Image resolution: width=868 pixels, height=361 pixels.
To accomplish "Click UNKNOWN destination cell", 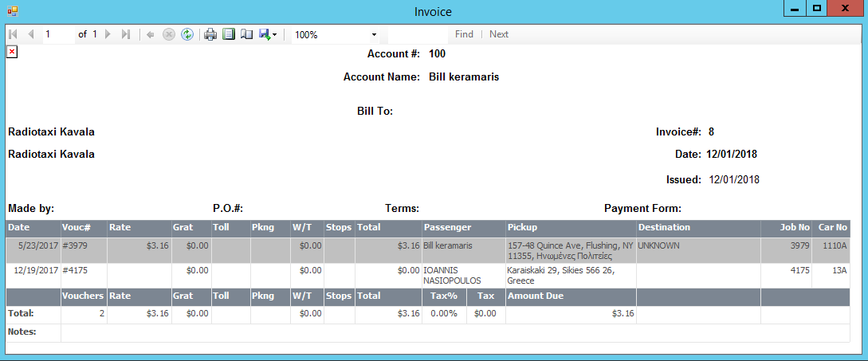I will (698, 251).
